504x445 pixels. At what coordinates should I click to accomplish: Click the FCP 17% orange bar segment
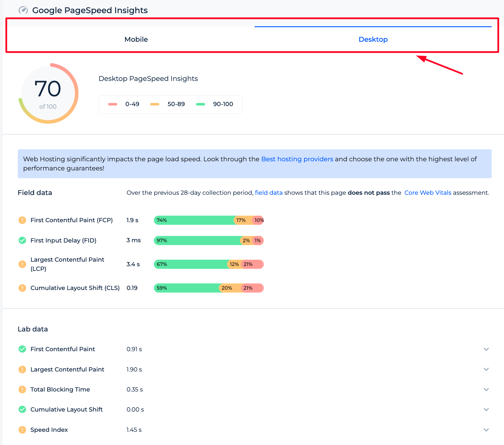click(243, 220)
